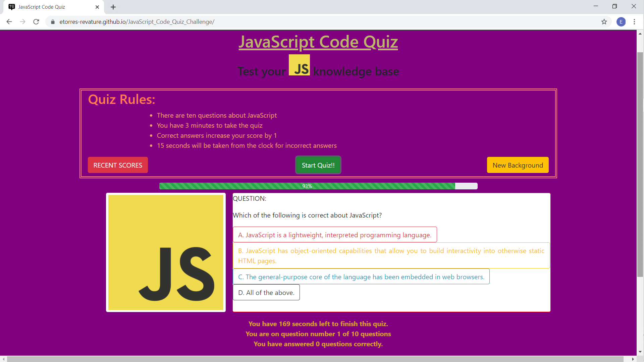The height and width of the screenshot is (362, 644).
Task: Click the JS logo icon in quiz card
Action: tap(166, 251)
